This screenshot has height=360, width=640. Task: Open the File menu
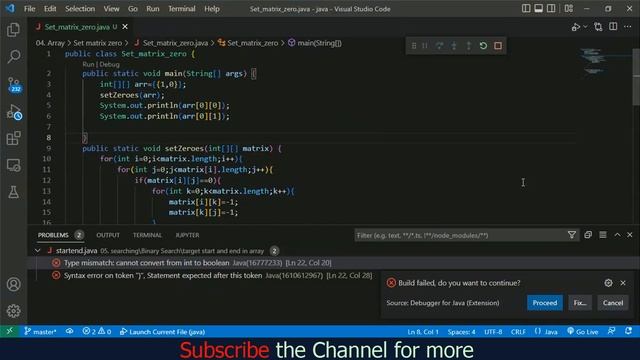pyautogui.click(x=29, y=9)
